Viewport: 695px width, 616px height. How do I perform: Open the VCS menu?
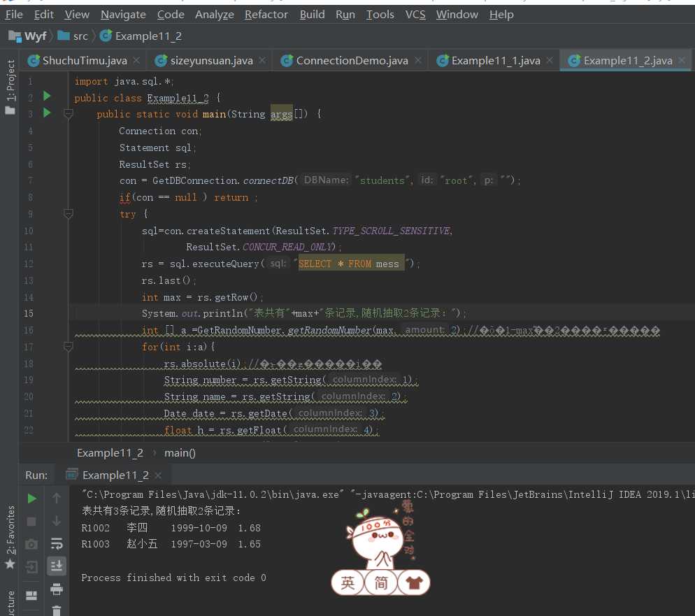coord(415,15)
